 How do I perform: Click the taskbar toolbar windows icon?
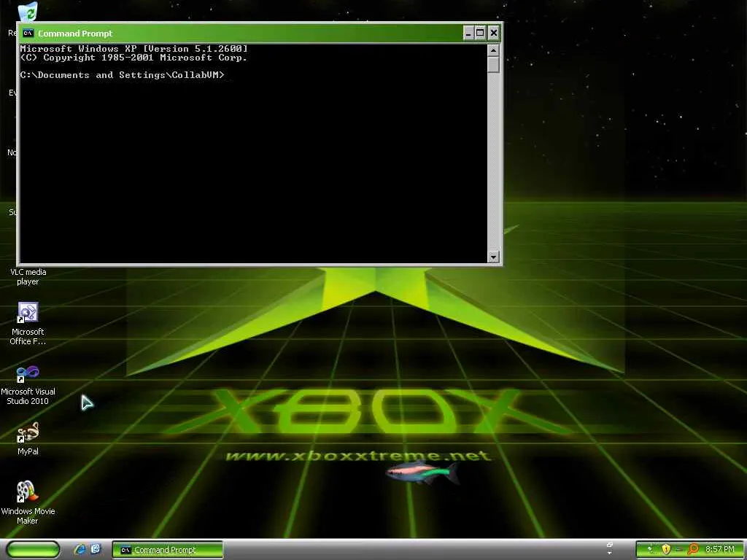point(609,545)
